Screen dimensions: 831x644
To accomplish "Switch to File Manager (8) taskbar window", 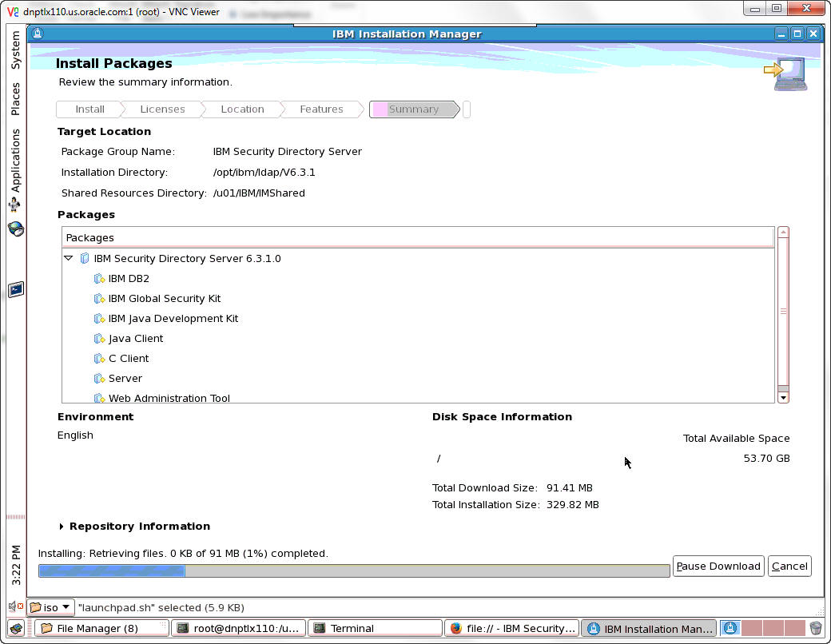I will click(x=101, y=628).
